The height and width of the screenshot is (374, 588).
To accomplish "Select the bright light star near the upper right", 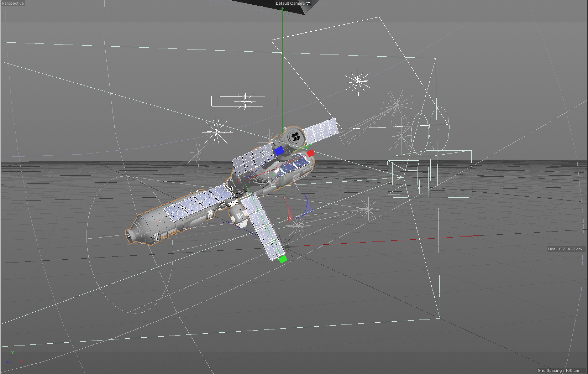I will [358, 81].
